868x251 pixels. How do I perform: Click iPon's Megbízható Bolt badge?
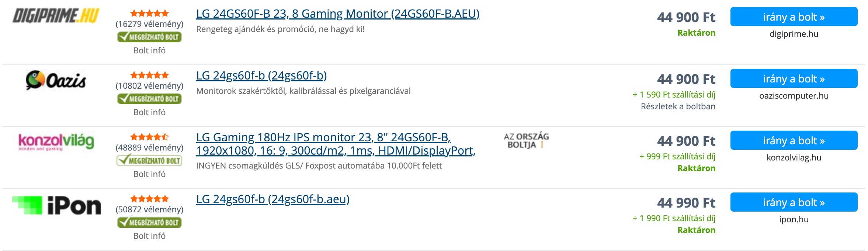pos(149,222)
